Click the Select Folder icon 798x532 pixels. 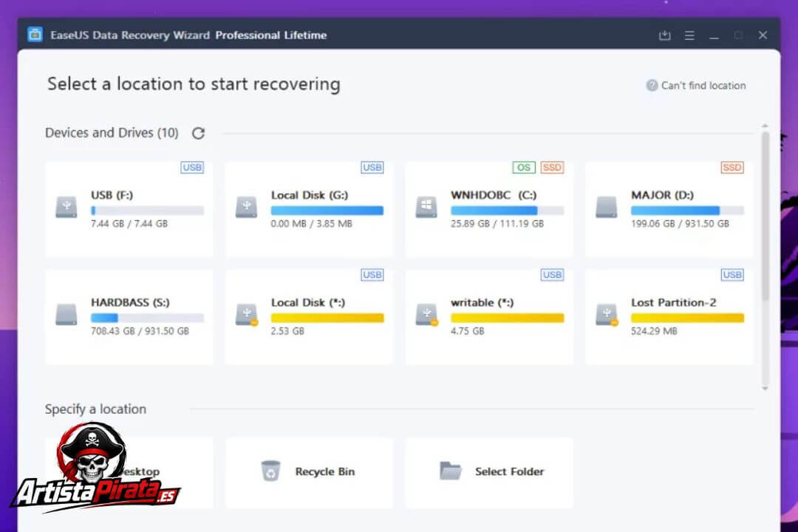click(451, 471)
